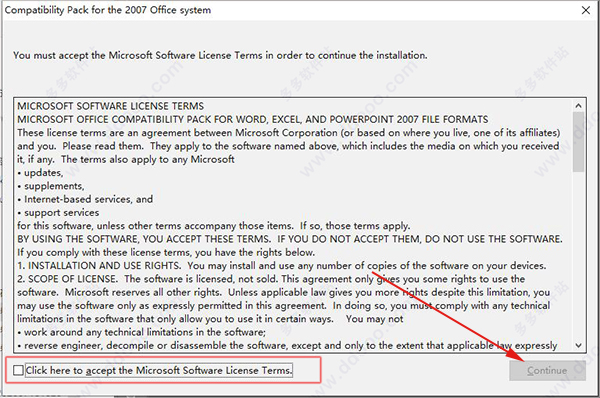Click the 'work around any technical limitations' bullet
Image resolution: width=600 pixels, height=398 pixels.
(x=142, y=332)
